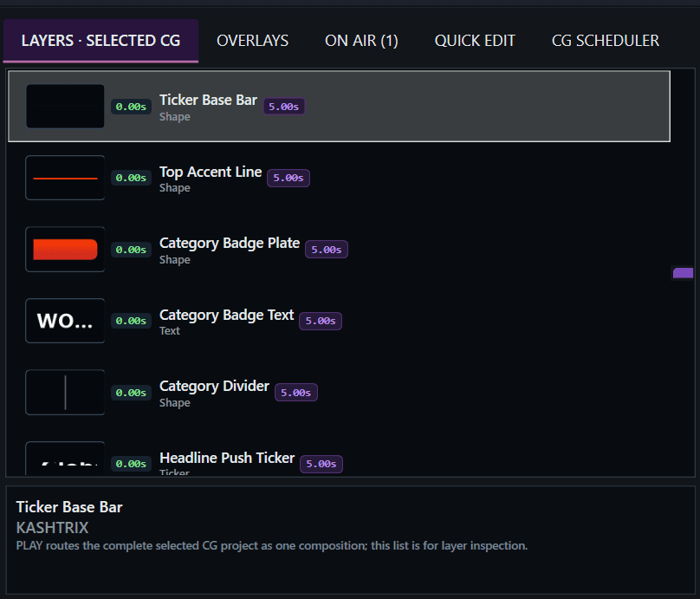Click the 0.00s start badge on Ticker Base Bar
Image resolution: width=700 pixels, height=599 pixels.
click(x=131, y=107)
